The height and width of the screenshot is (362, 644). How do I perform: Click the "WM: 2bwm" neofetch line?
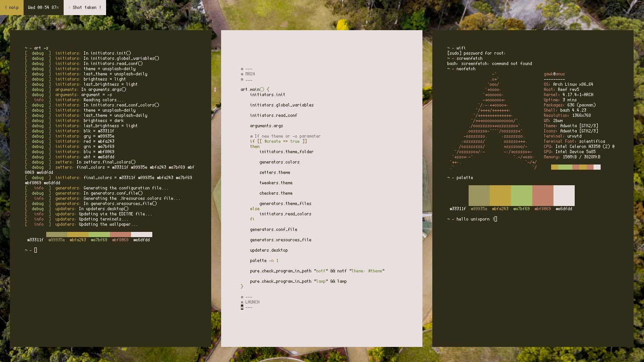coord(553,121)
